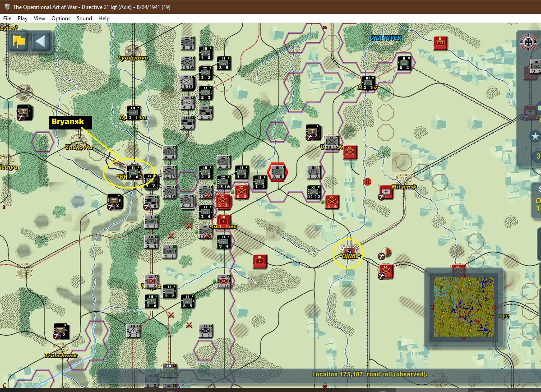The height and width of the screenshot is (392, 541).
Task: Select the red Soviet infantry 5-8 unit
Action: coord(242,192)
